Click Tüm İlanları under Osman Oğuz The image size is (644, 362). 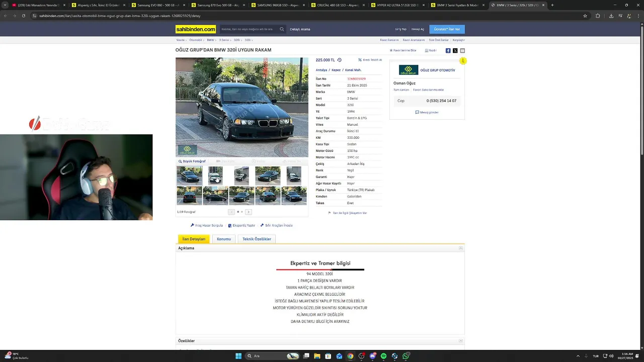pyautogui.click(x=401, y=89)
